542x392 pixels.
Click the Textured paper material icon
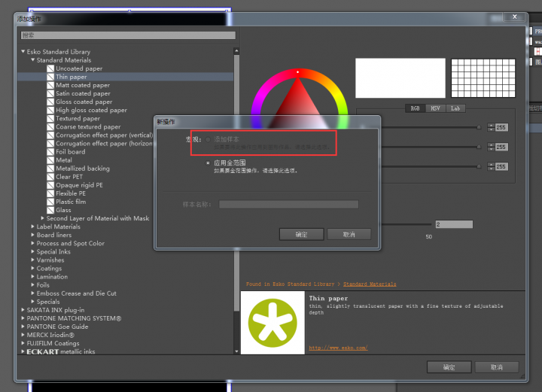coord(50,118)
